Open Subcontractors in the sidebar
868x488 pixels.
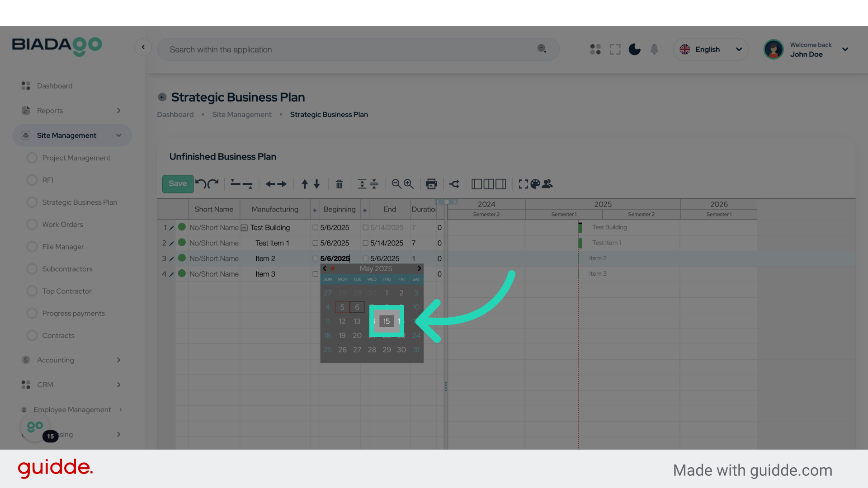(x=67, y=269)
